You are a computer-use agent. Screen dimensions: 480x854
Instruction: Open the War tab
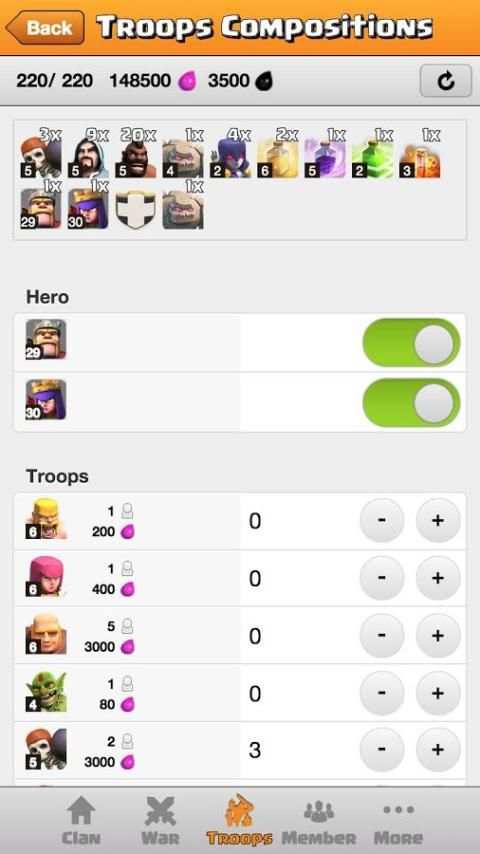click(x=160, y=820)
